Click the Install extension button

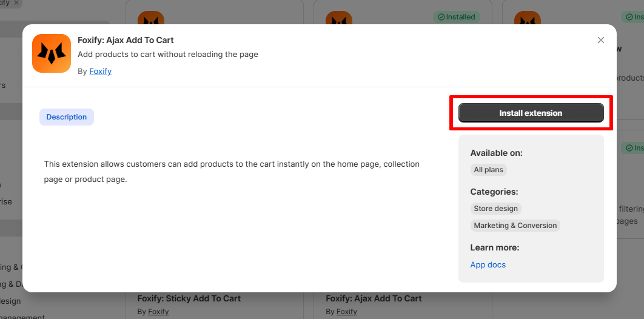(531, 113)
